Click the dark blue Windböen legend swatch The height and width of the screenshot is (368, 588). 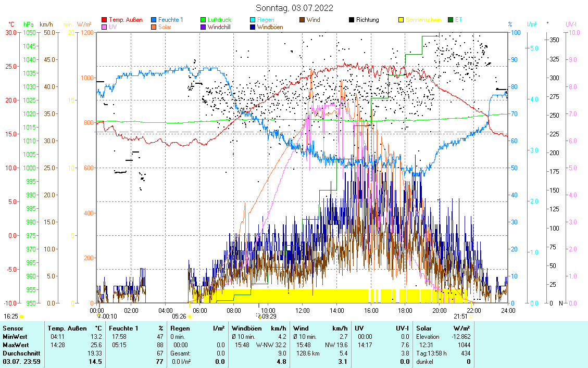pos(253,27)
